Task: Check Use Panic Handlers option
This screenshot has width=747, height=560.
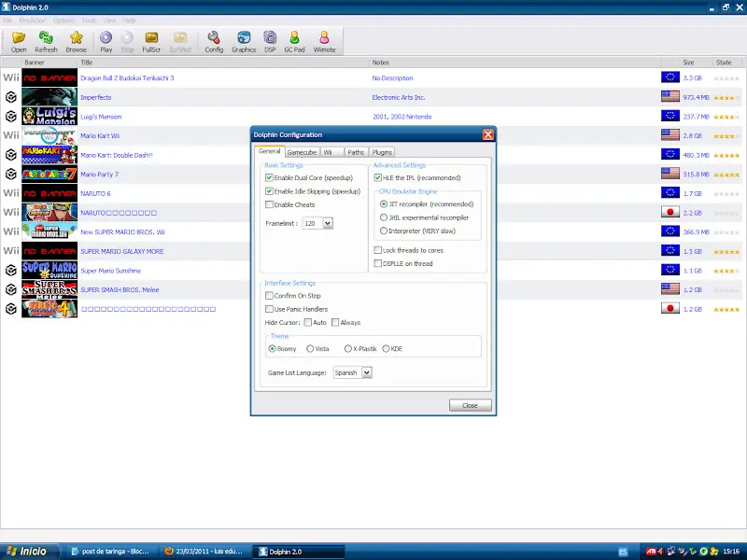Action: tap(269, 309)
